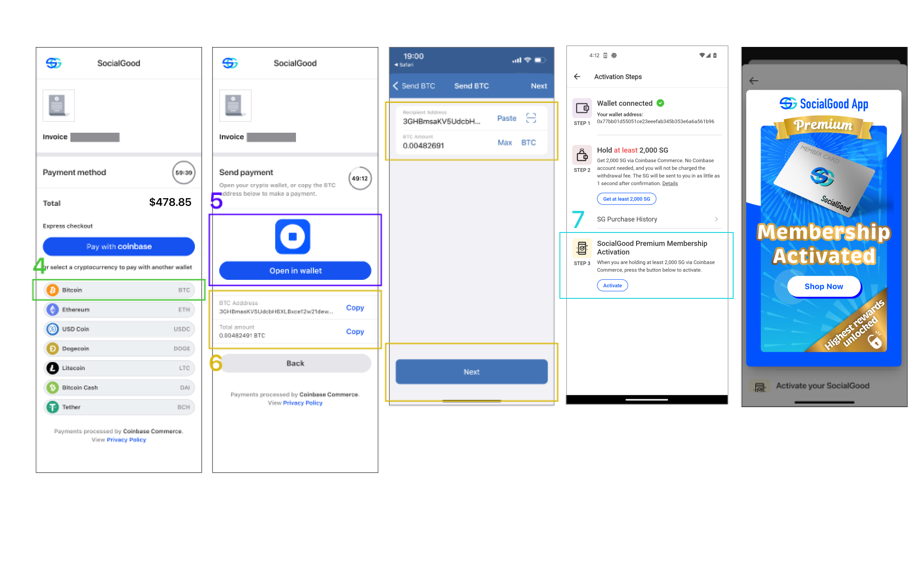This screenshot has height=585, width=924.
Task: Click the Next button to proceed
Action: pos(471,371)
